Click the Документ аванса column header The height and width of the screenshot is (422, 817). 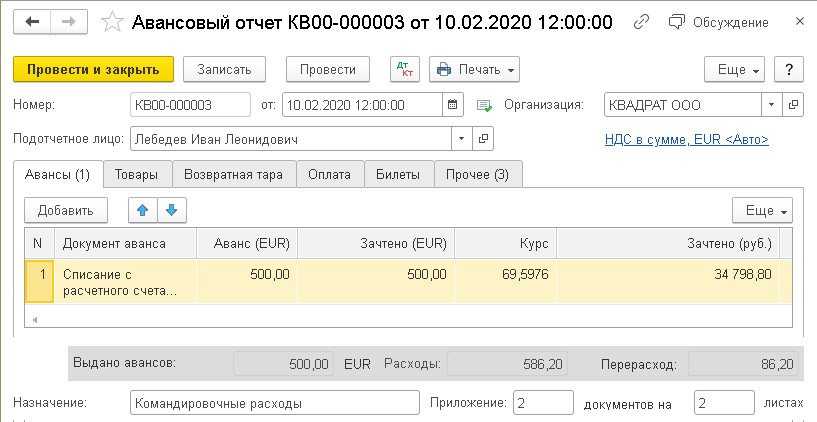(125, 243)
